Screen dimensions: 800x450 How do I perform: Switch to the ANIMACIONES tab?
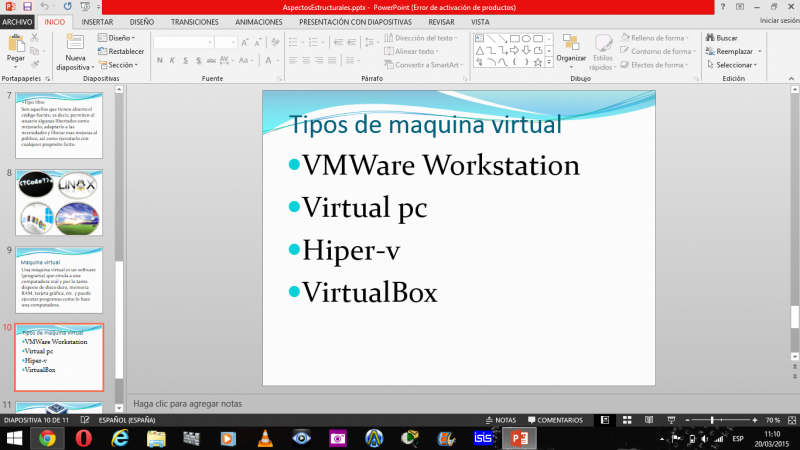click(x=259, y=22)
